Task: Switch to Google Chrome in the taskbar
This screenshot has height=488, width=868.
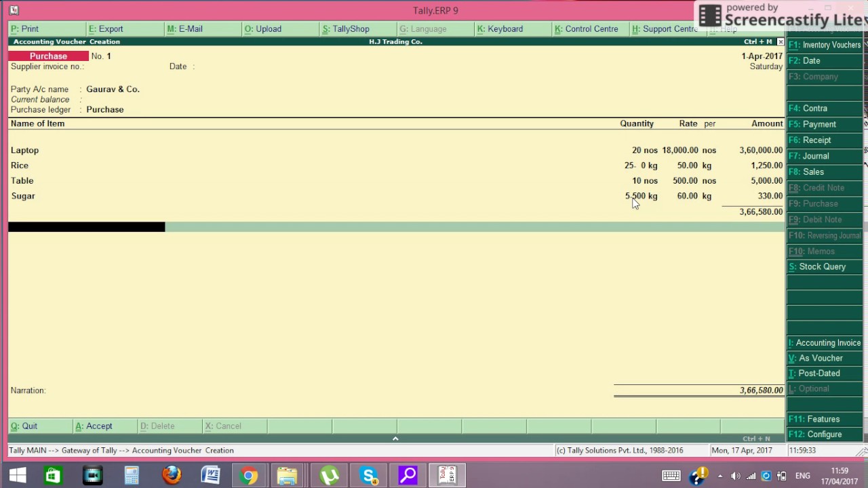Action: point(249,476)
